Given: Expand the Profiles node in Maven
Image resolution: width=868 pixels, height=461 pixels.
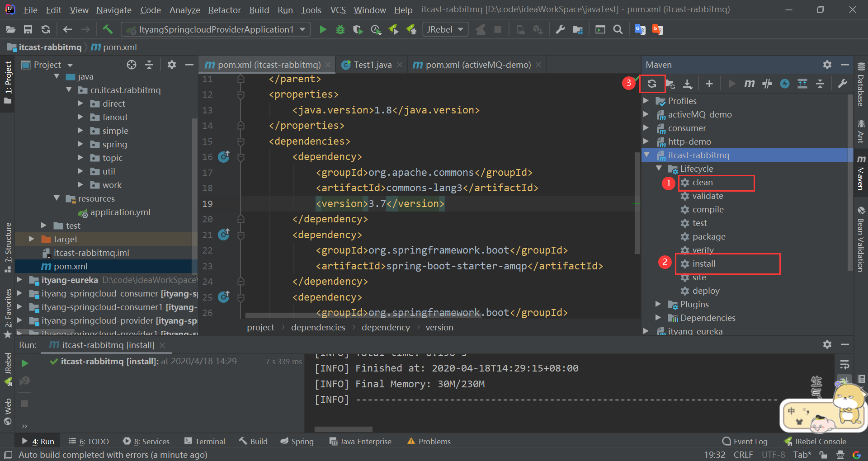Looking at the screenshot, I should [x=646, y=101].
